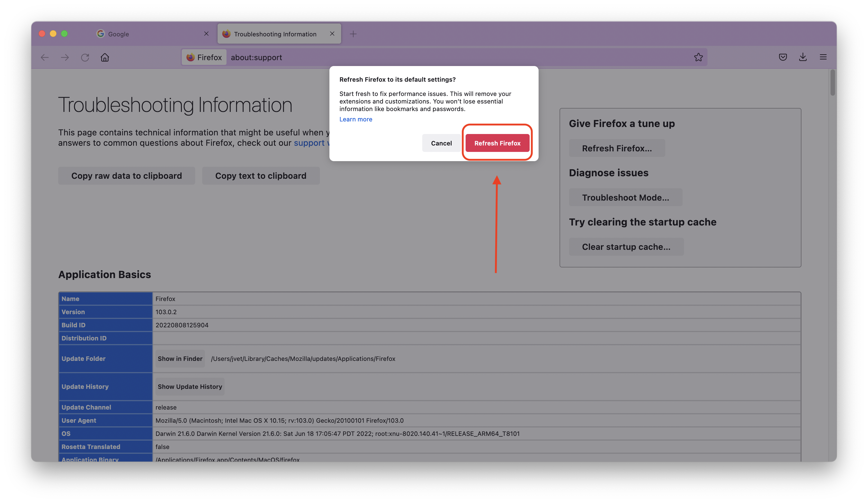868x503 pixels.
Task: Go back to previous page
Action: click(x=45, y=57)
